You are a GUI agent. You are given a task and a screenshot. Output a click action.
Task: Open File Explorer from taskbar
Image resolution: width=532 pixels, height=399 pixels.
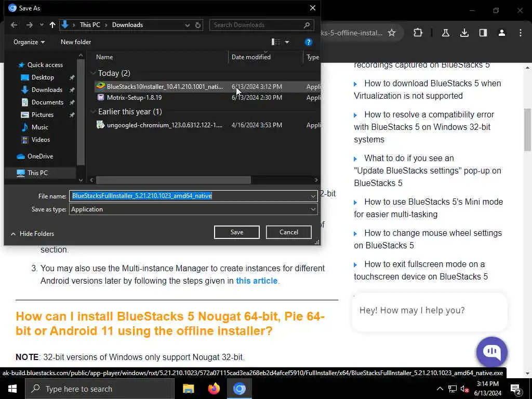click(x=188, y=389)
